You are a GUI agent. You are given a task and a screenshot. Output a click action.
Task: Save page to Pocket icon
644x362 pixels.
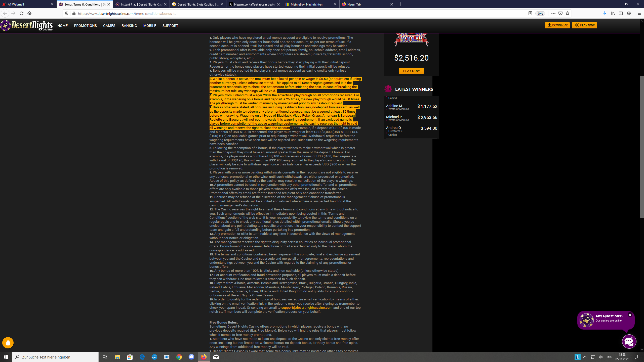click(560, 13)
